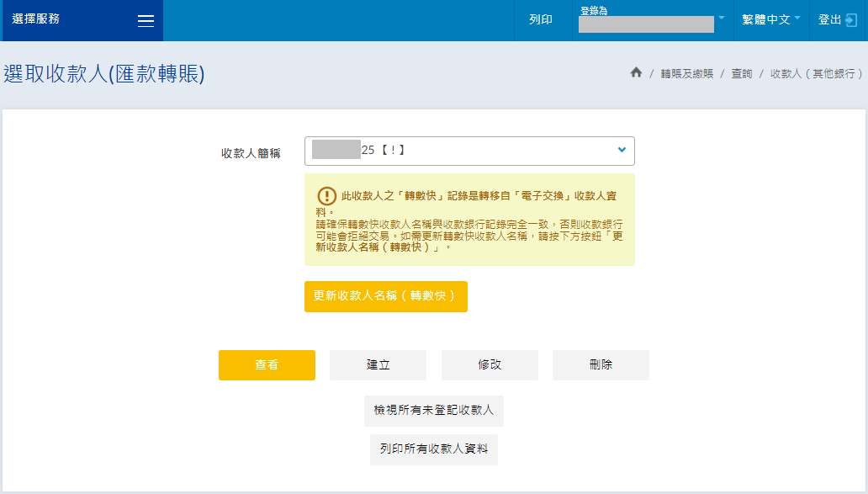This screenshot has width=868, height=494.
Task: Click the logout arrow icon
Action: (x=850, y=20)
